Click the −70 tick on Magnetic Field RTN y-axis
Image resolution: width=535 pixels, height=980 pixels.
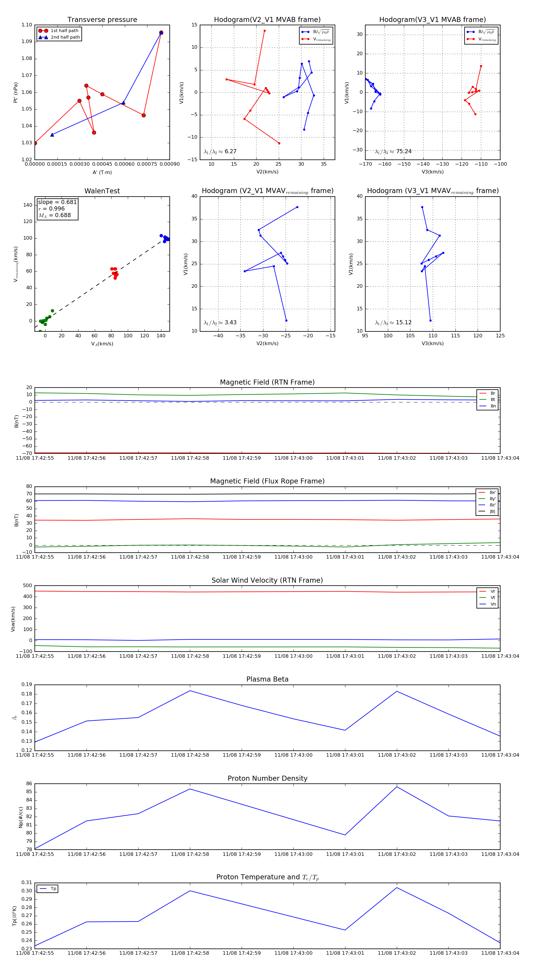[27, 453]
